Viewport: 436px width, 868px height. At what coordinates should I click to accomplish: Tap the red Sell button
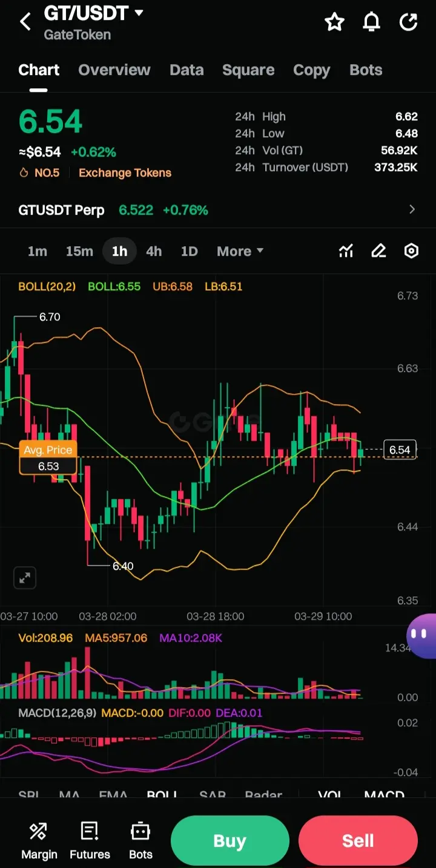[x=358, y=841]
